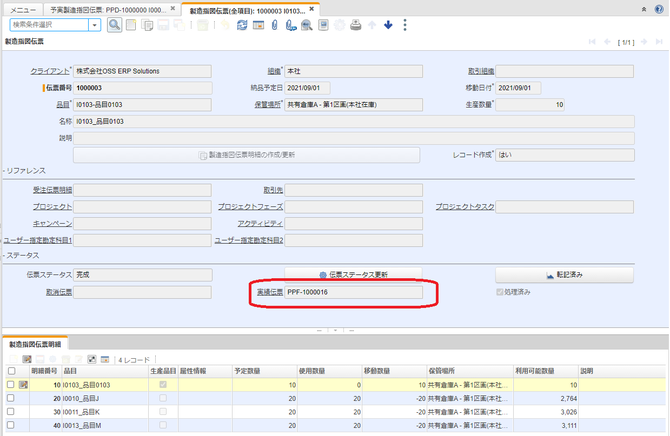This screenshot has width=670, height=436.
Task: Go to detail record down arrow
Action: pos(388,25)
